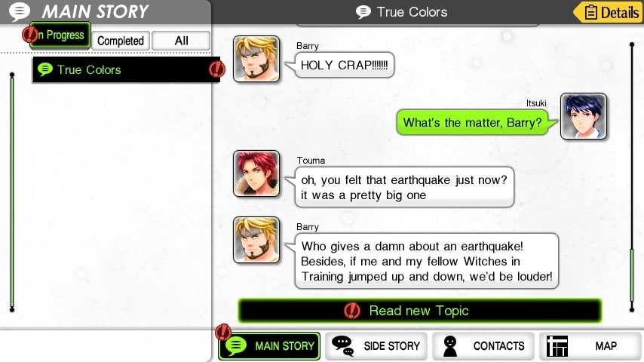This screenshot has height=362, width=644.
Task: Show All topics tab
Action: 181,41
